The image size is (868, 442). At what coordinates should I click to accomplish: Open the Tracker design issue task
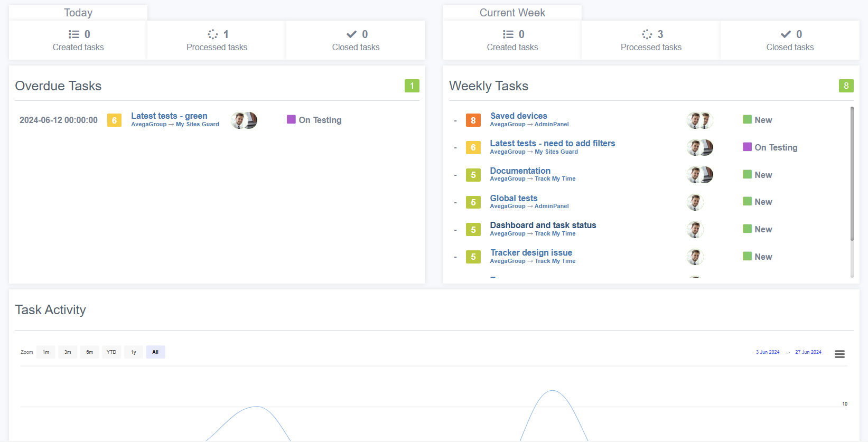(x=531, y=252)
